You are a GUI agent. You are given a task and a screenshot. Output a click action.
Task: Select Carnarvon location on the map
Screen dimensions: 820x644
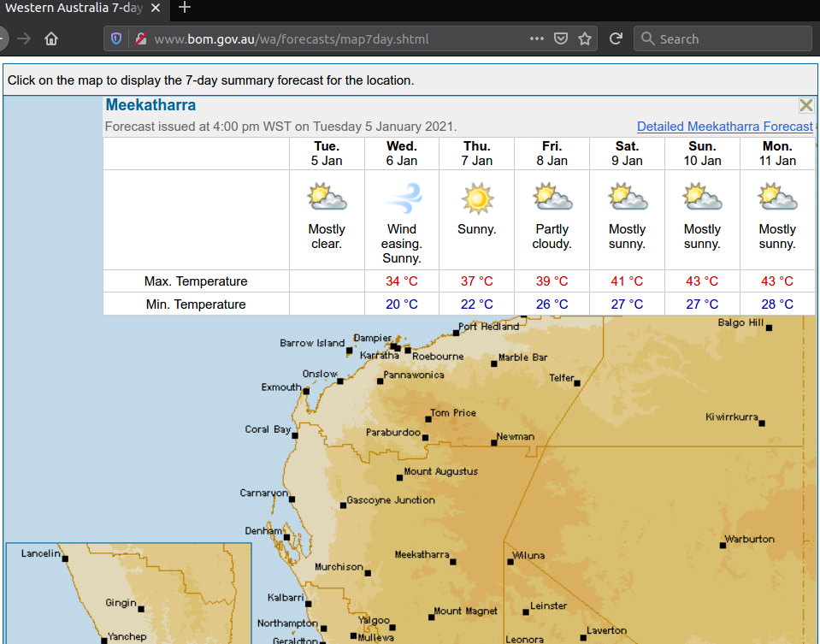click(292, 499)
